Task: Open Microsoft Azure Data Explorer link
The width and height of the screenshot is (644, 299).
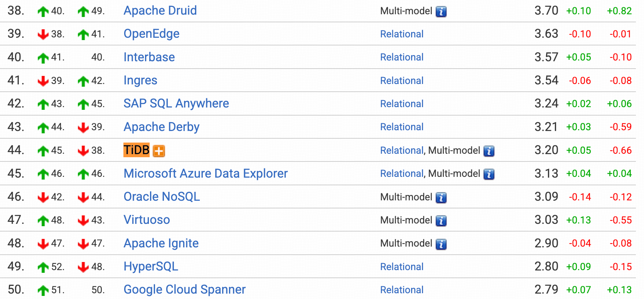Action: click(x=206, y=173)
